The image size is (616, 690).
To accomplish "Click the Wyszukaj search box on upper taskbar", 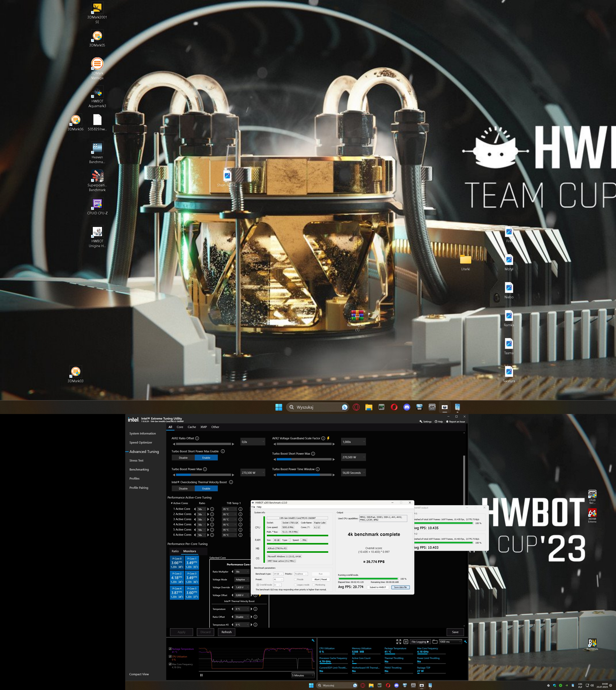I will (318, 407).
